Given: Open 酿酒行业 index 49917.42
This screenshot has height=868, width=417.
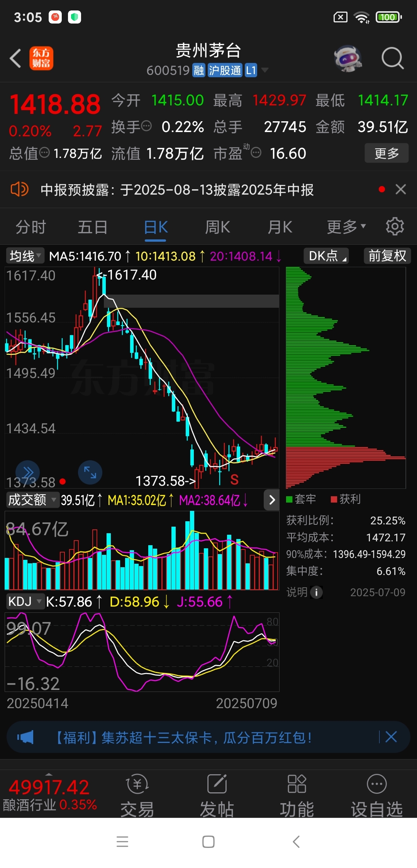Looking at the screenshot, I should (x=49, y=794).
